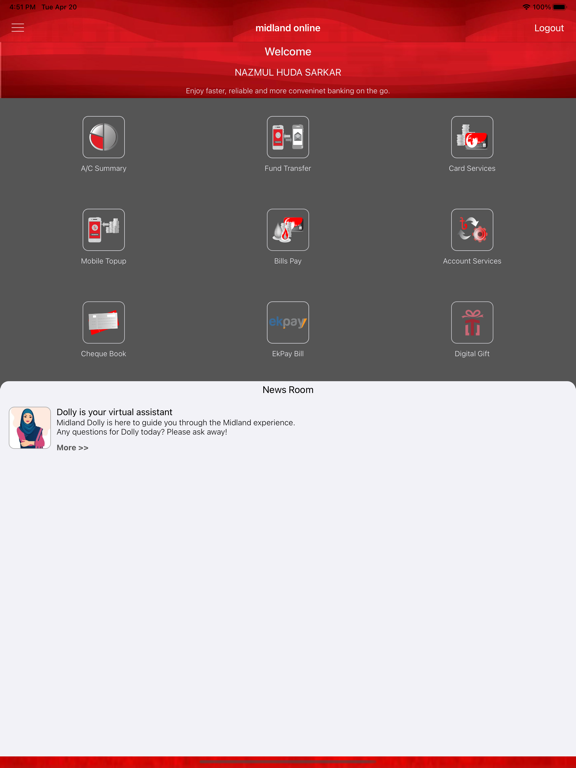Click the 'midland online' title

point(288,28)
